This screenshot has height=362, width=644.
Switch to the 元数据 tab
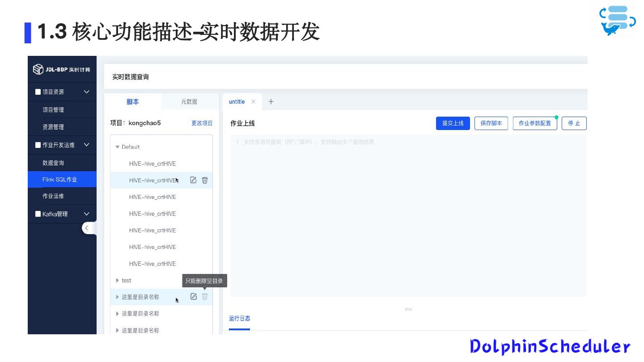(x=189, y=102)
